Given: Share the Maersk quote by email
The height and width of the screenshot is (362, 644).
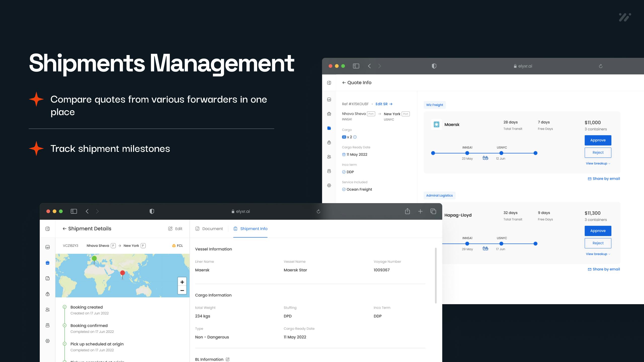Looking at the screenshot, I should [604, 178].
